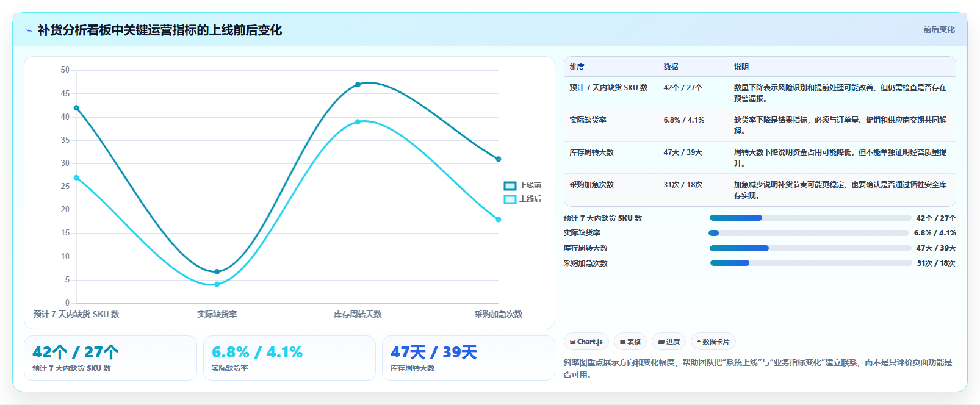Open the 6.8% / 4.1% data card
The image size is (980, 405).
click(x=289, y=358)
